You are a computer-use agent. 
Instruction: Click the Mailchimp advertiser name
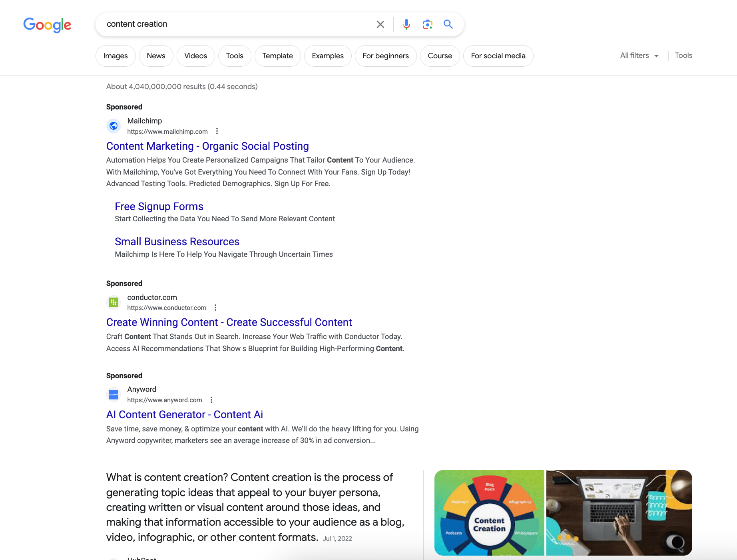tap(145, 121)
